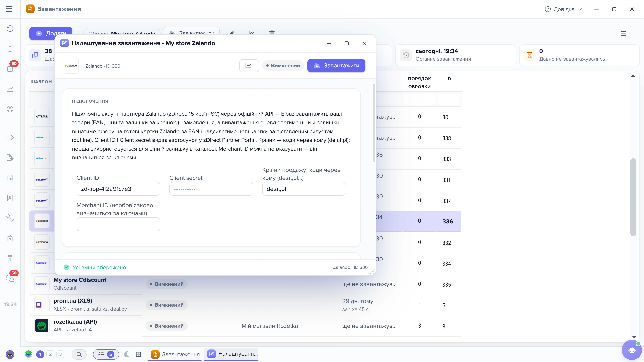Viewport: 644px width, 362px height.
Task: Click the empty Merchant ID input field
Action: (x=119, y=224)
